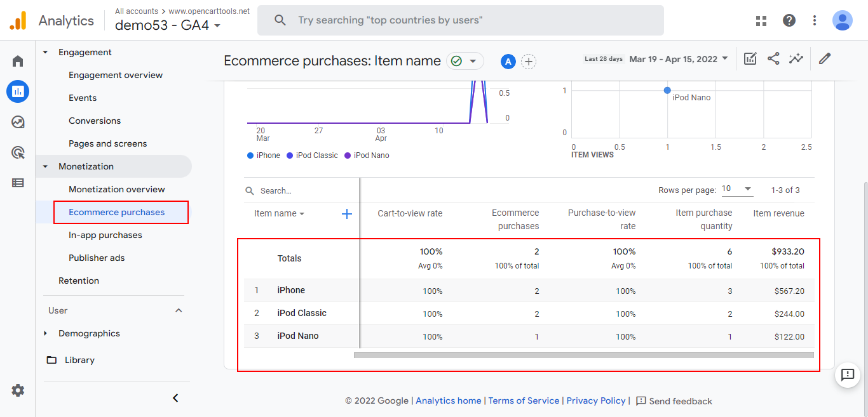Open the user account avatar

click(843, 20)
